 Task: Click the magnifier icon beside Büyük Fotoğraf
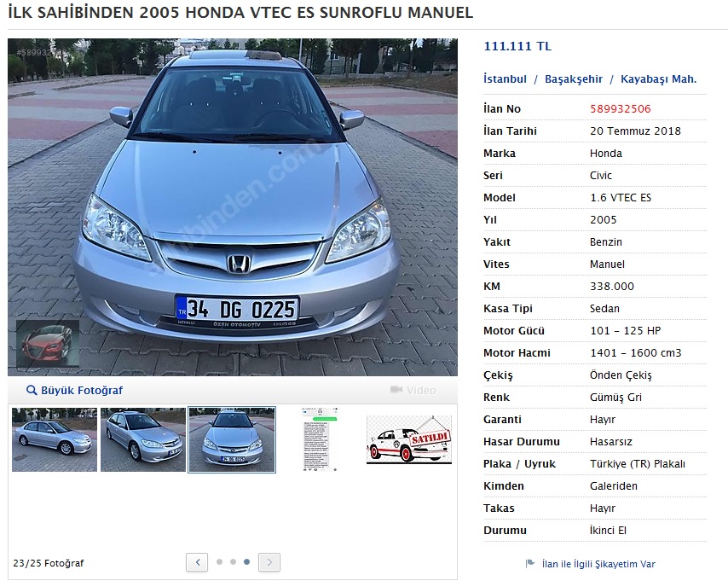point(32,390)
